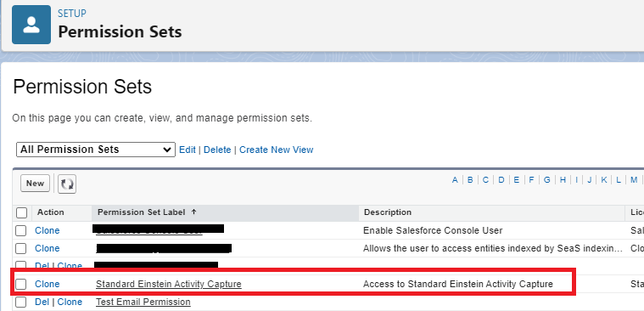
Task: Click the SETUP breadcrumb text
Action: point(72,14)
